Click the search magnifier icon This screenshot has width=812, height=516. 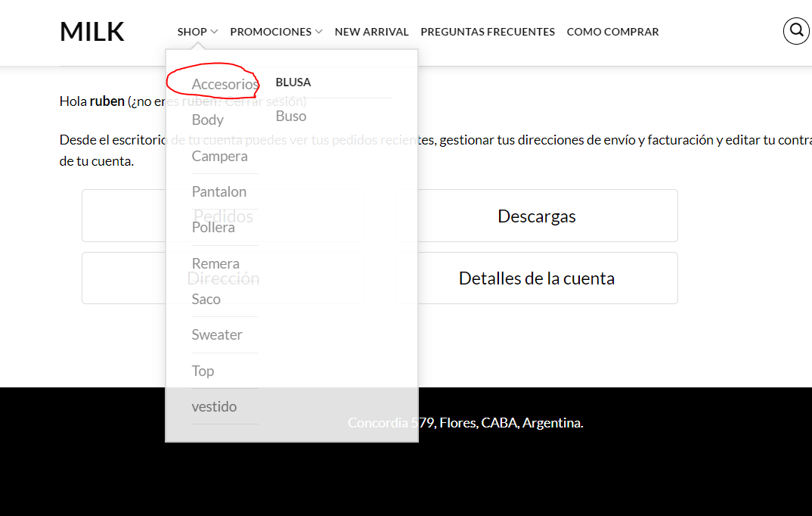[796, 31]
